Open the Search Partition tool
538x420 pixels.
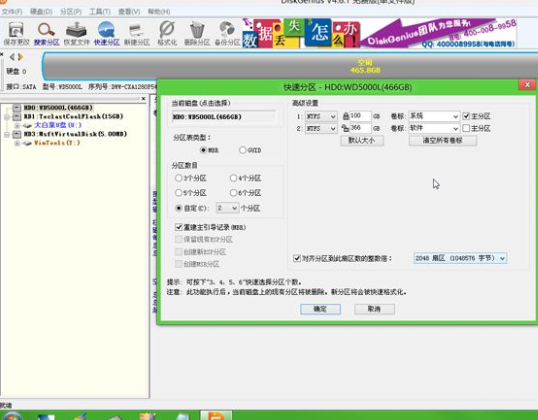[46, 33]
